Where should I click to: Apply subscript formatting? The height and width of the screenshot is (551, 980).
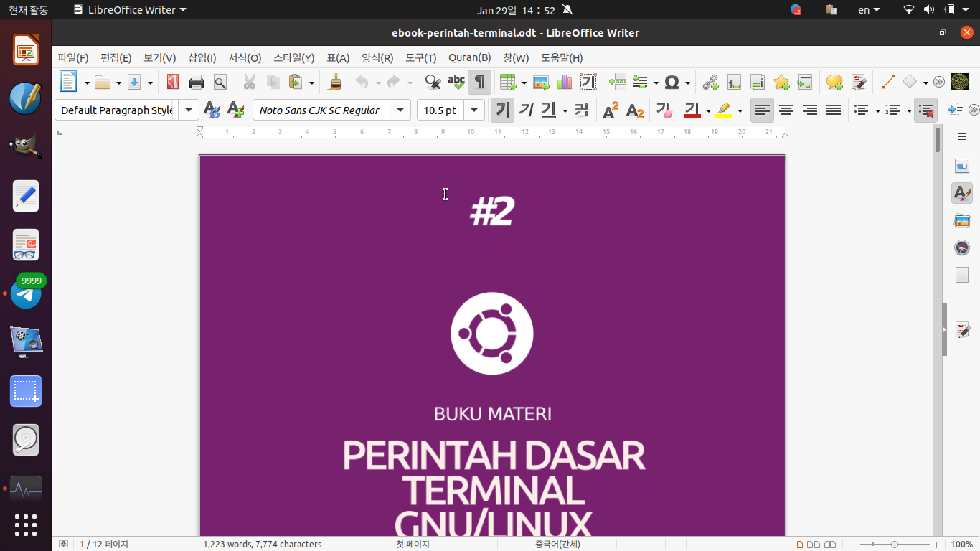[x=635, y=110]
